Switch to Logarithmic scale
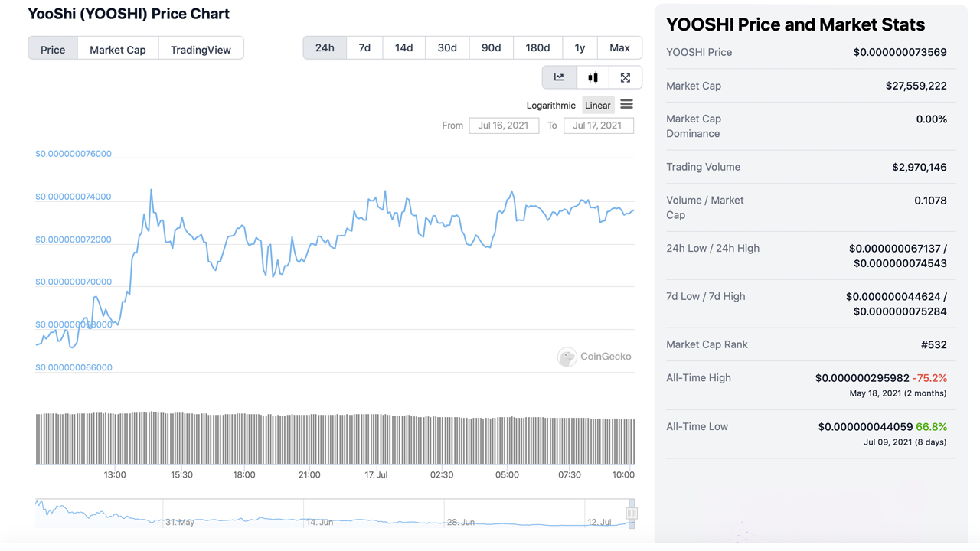 click(x=550, y=105)
